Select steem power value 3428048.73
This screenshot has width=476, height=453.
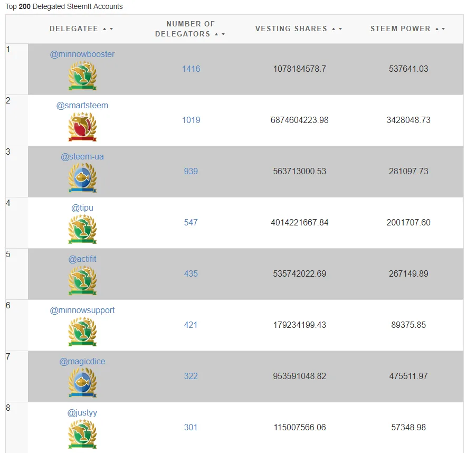click(x=408, y=120)
